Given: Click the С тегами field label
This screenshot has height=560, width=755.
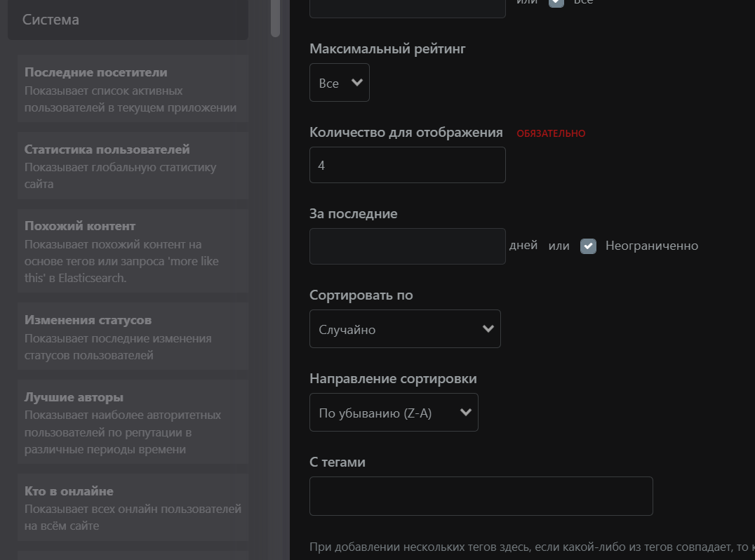Looking at the screenshot, I should click(x=338, y=462).
